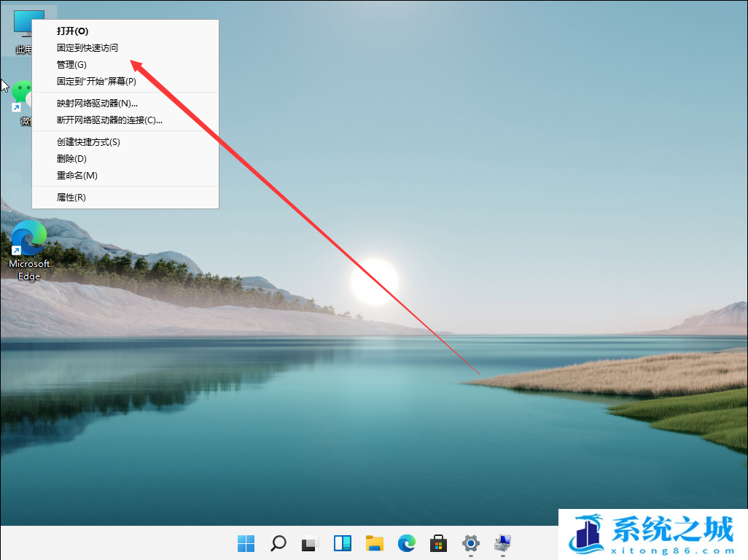Choose 固定到"开始"屏幕(P) entry

pos(125,81)
